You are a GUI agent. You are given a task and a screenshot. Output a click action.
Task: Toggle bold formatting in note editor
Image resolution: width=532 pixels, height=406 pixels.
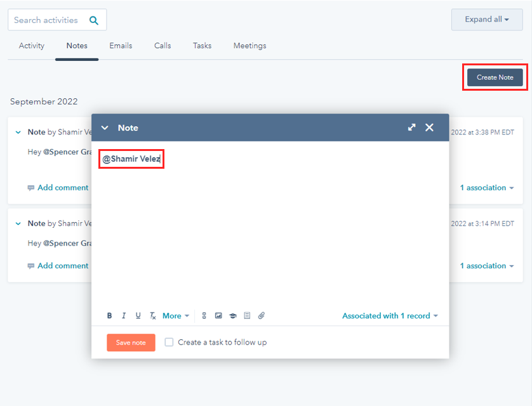109,316
